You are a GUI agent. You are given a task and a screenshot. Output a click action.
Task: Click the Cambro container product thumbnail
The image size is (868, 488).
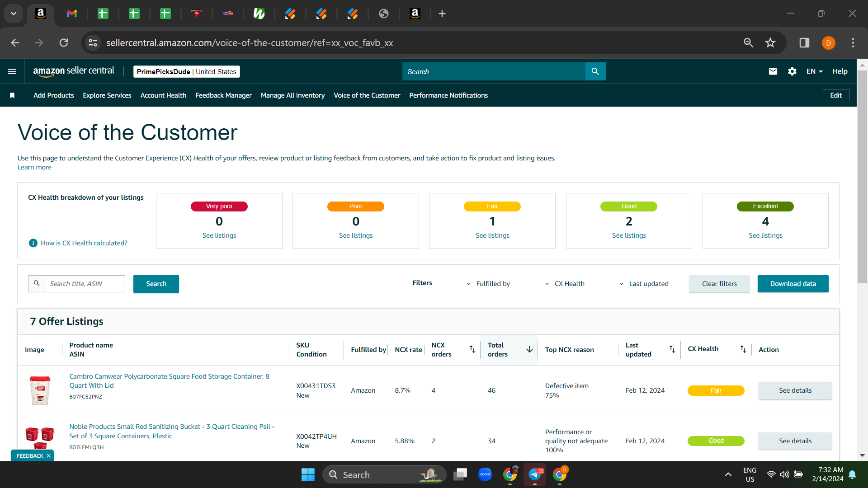click(40, 390)
